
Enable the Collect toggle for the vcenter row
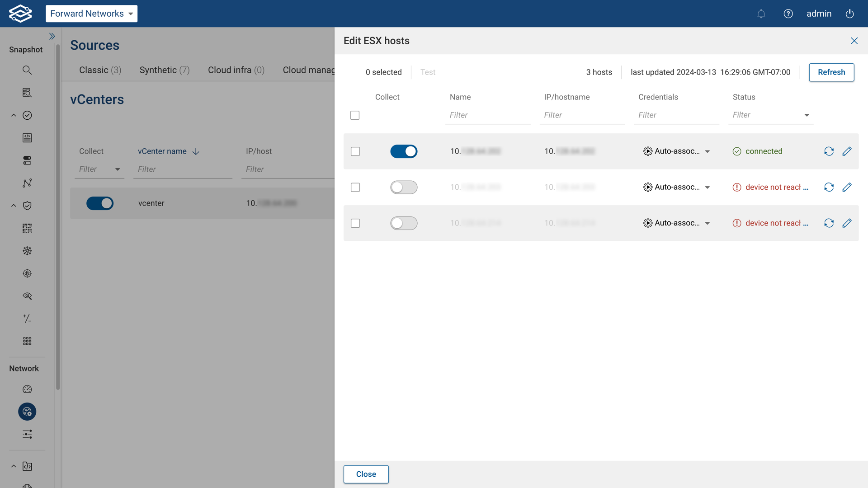100,203
